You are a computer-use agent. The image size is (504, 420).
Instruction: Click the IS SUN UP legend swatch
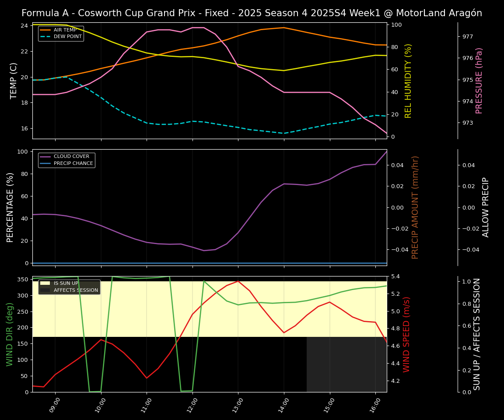point(46,283)
